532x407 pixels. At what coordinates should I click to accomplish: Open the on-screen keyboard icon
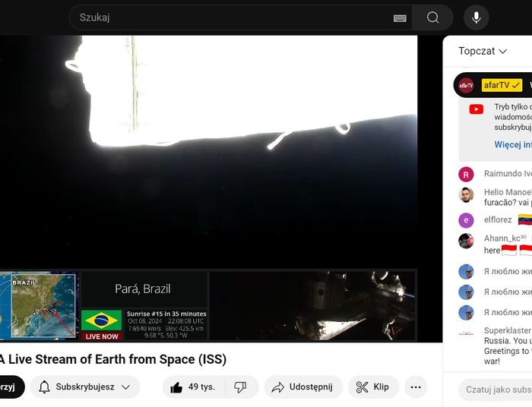[x=400, y=18]
